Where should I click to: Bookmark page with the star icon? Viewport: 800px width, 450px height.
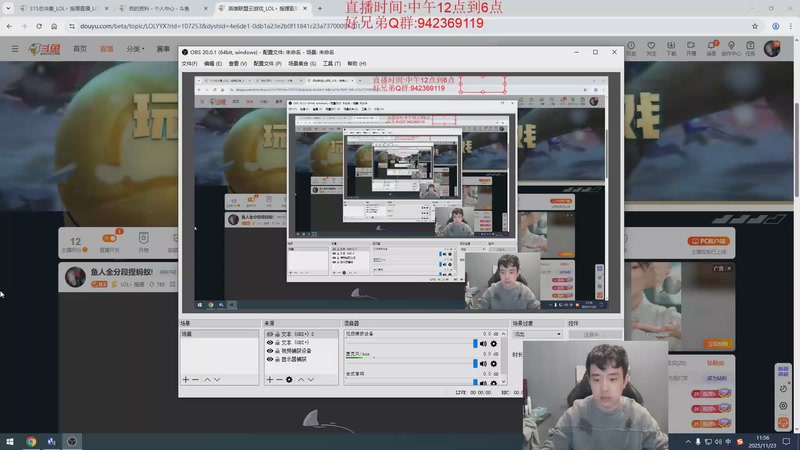click(x=755, y=26)
